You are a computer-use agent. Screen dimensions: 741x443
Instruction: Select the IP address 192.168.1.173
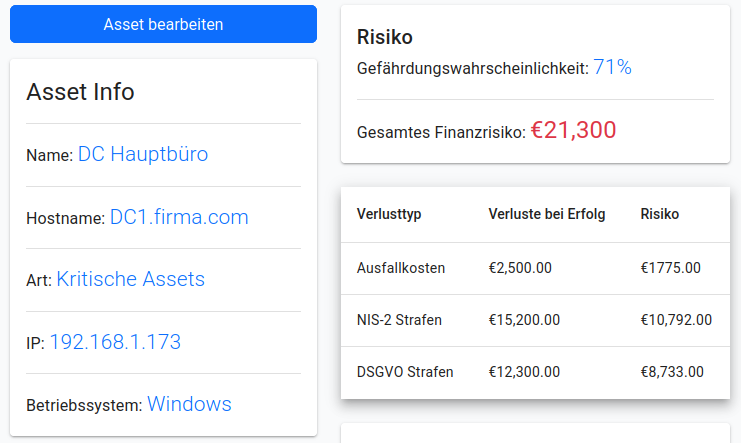[115, 342]
